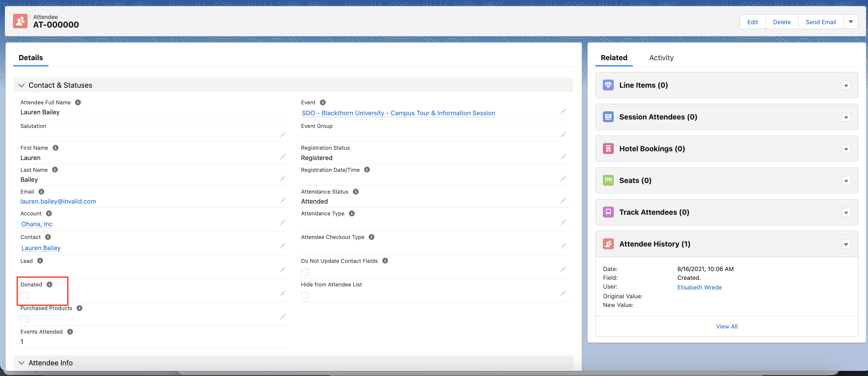868x376 pixels.
Task: Open Session Attendees dropdown menu
Action: [846, 117]
